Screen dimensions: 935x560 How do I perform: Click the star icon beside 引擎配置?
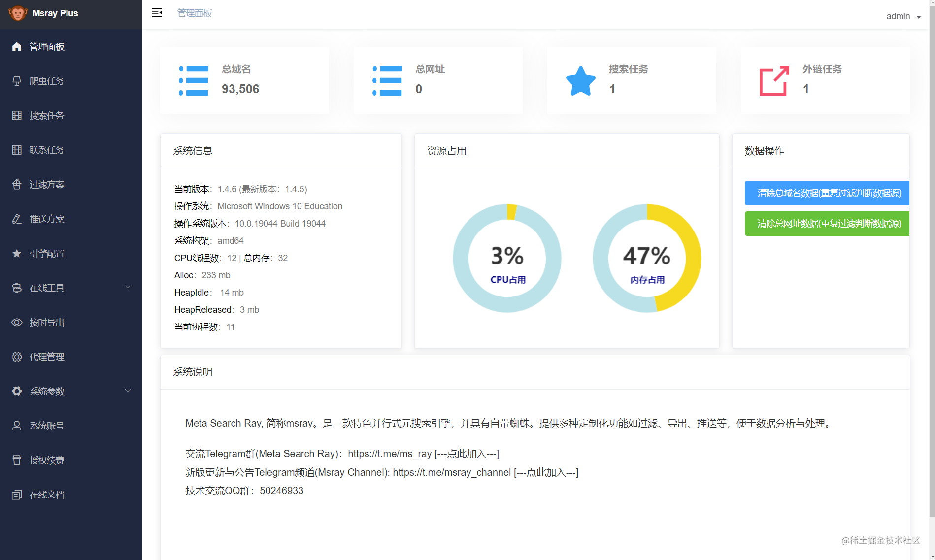tap(17, 253)
